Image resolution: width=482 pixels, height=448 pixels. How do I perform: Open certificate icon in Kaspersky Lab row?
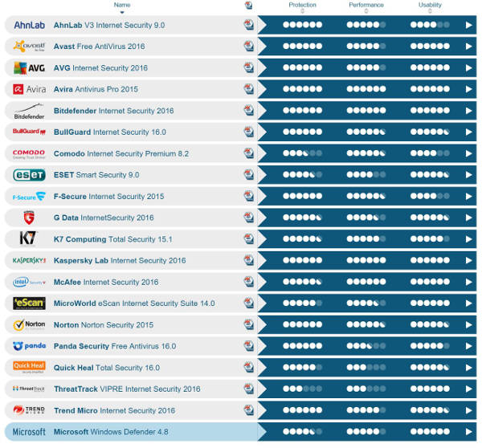pos(249,260)
